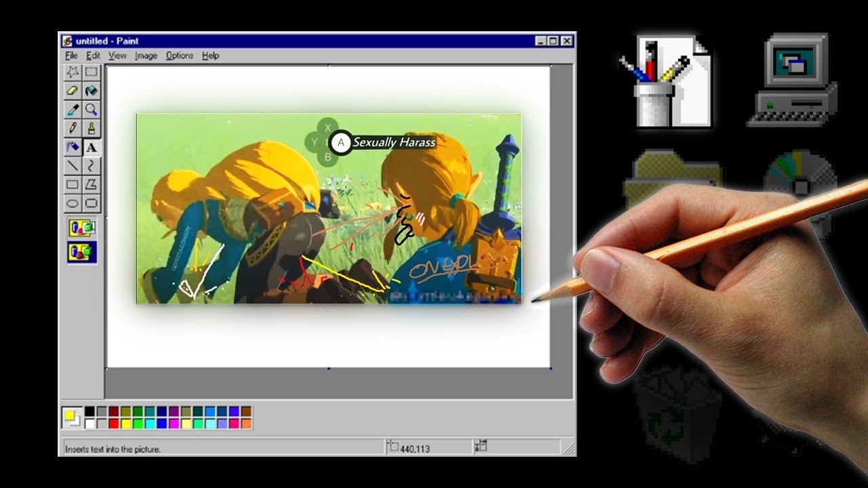Viewport: 868px width, 488px height.
Task: Open the My Computer desktop icon
Action: 793,80
